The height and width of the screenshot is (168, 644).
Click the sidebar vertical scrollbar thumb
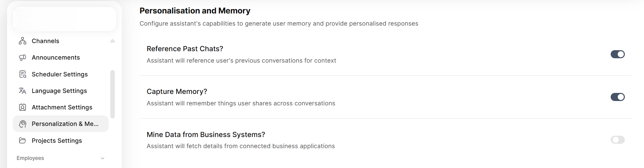112,94
